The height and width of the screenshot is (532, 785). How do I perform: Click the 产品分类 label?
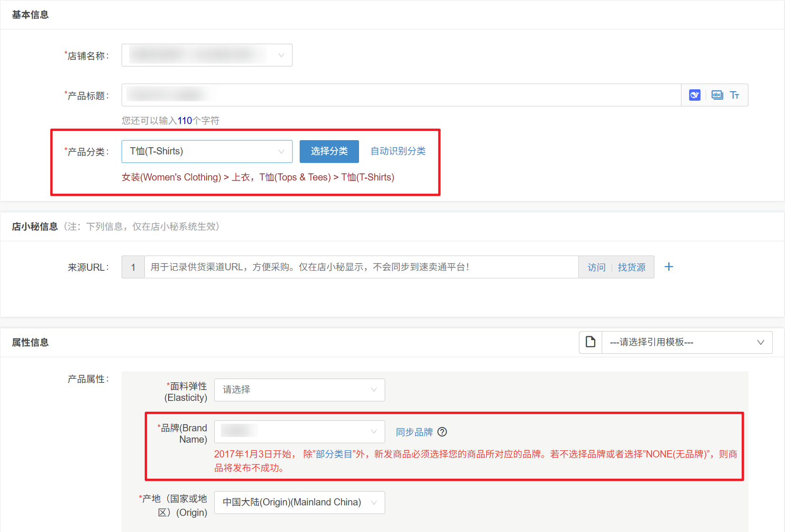[87, 152]
